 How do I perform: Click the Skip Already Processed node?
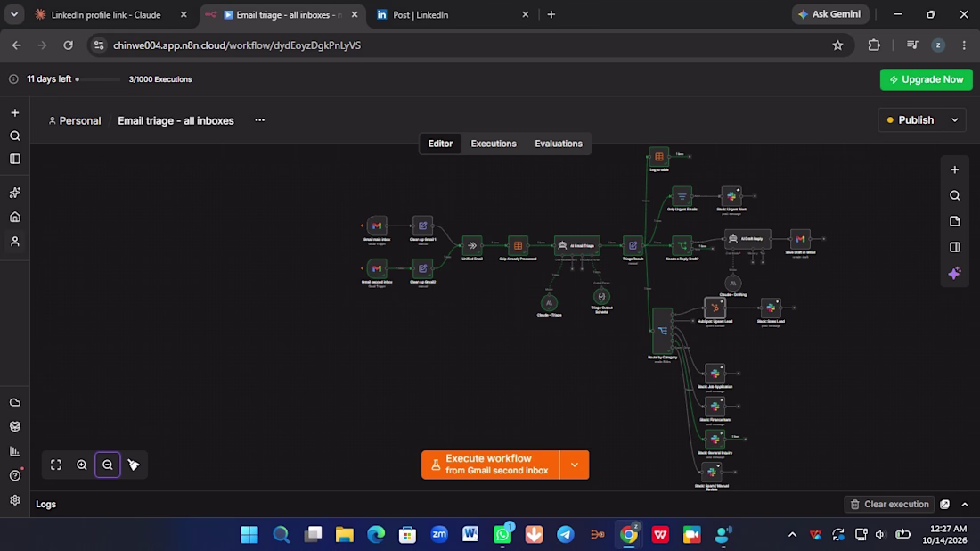pyautogui.click(x=519, y=245)
